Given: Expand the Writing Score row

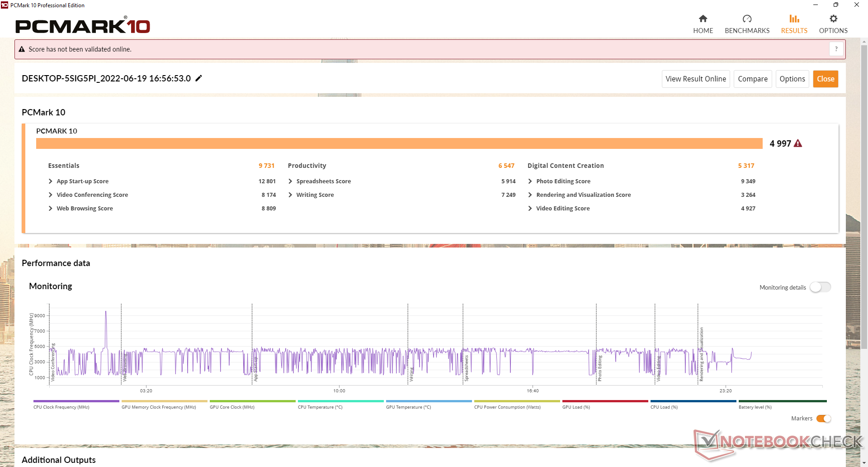Looking at the screenshot, I should pyautogui.click(x=290, y=195).
